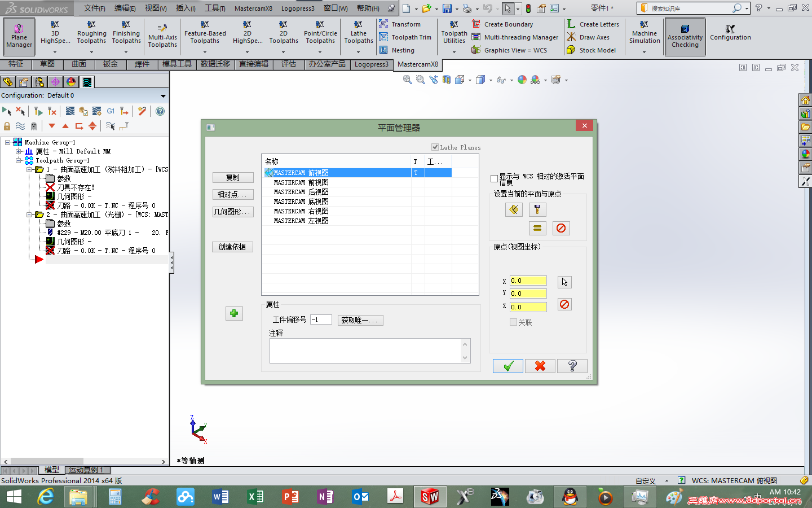Switch to the 特征 tab
Screen dimensions: 812x508
16,64
